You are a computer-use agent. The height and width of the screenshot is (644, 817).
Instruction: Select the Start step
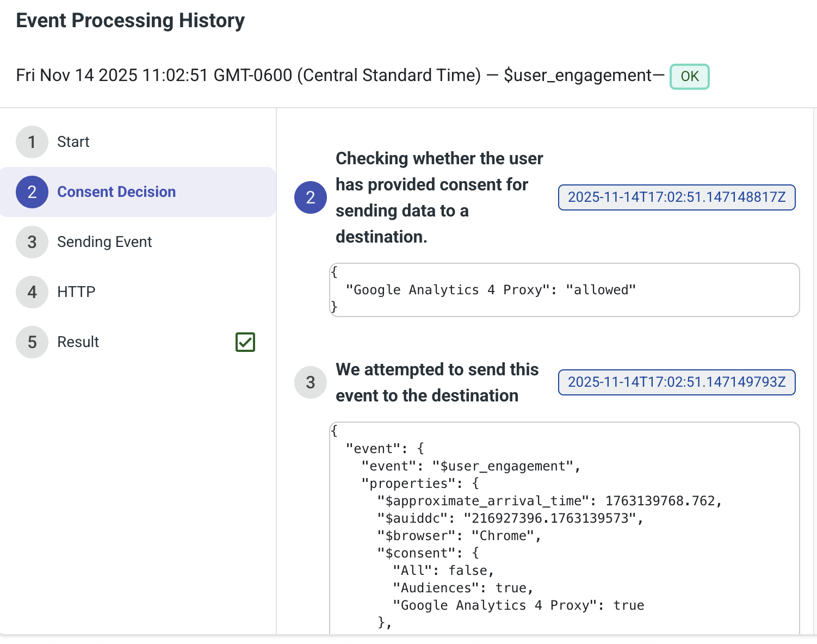click(73, 142)
